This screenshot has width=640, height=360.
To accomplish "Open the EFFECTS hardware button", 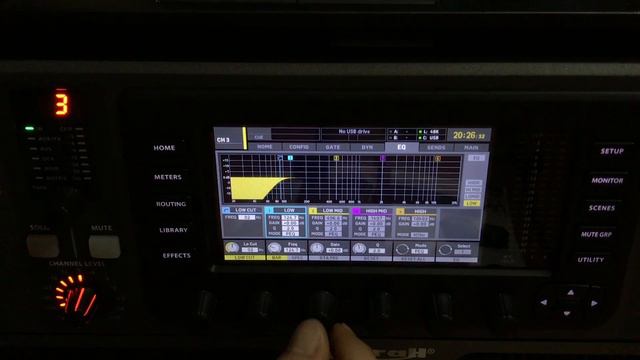I will point(176,256).
